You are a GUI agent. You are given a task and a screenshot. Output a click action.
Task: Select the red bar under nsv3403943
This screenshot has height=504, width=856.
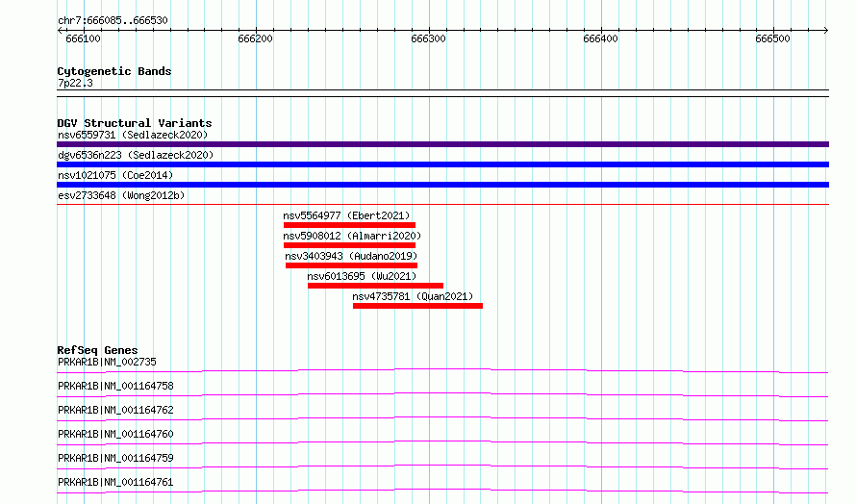(x=352, y=265)
